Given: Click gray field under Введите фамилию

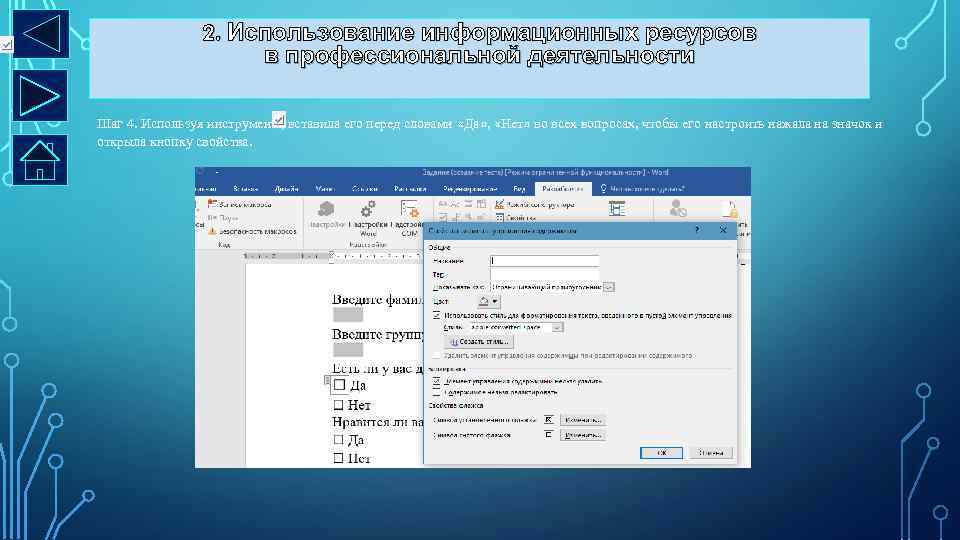Looking at the screenshot, I should point(348,315).
